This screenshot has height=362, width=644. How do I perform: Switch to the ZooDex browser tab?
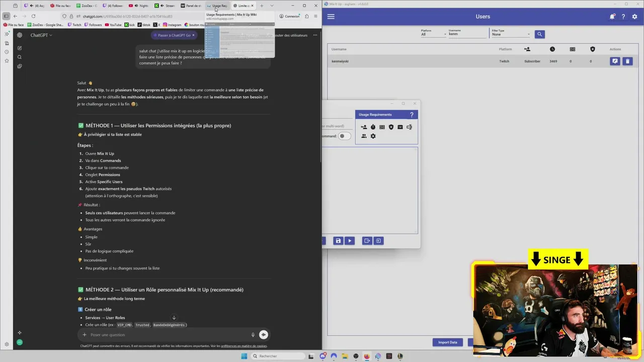point(87,6)
